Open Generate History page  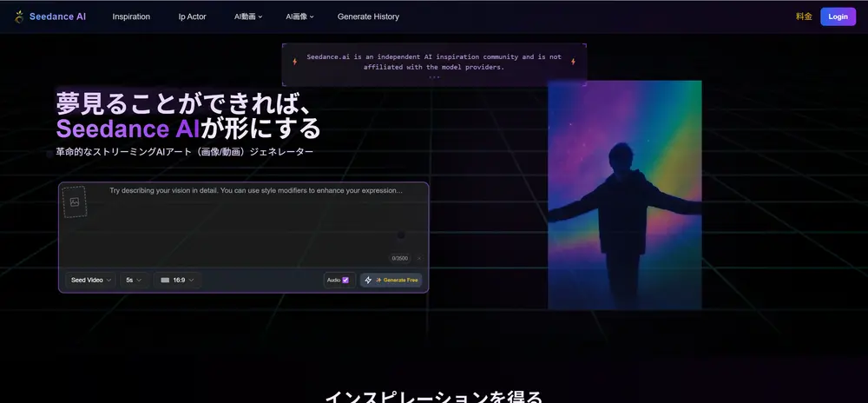368,17
